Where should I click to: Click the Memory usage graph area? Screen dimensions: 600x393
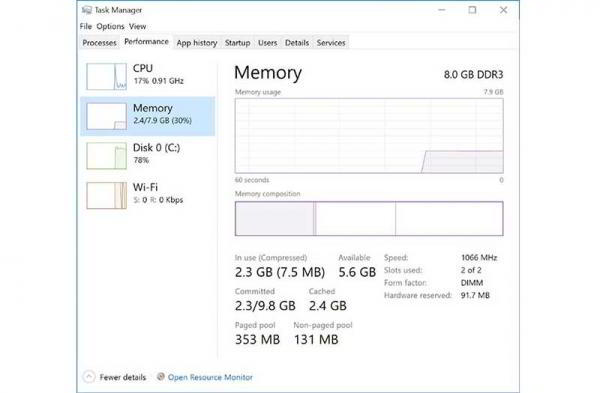(x=369, y=136)
